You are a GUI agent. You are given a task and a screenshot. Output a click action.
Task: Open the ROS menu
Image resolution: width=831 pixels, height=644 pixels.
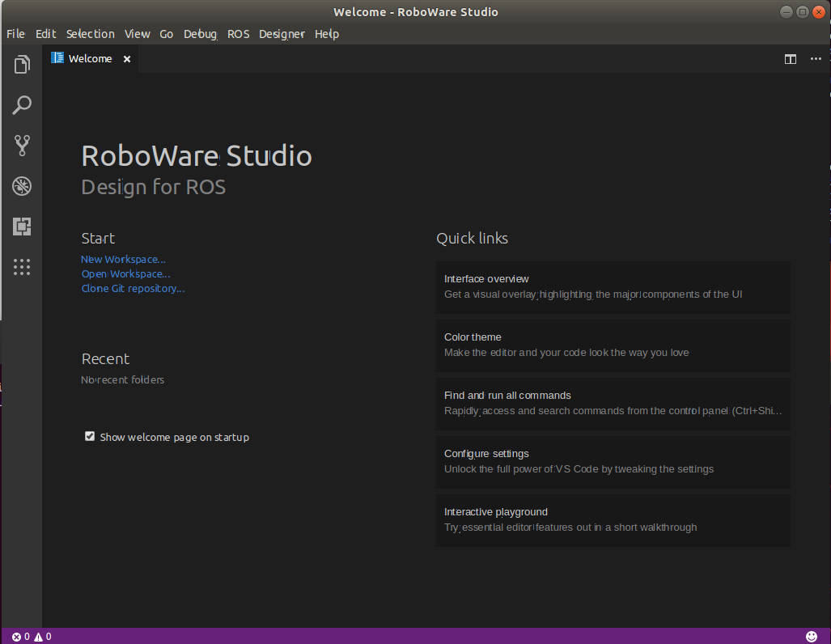[x=239, y=34]
